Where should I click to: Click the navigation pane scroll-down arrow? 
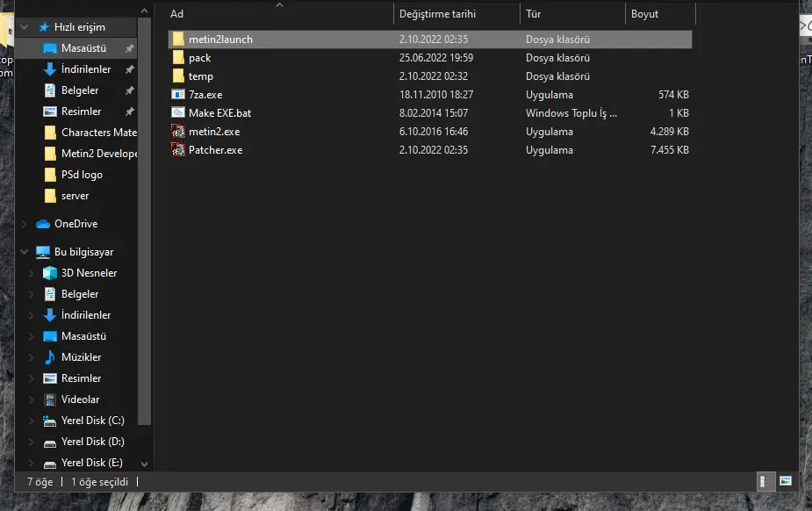pyautogui.click(x=145, y=464)
